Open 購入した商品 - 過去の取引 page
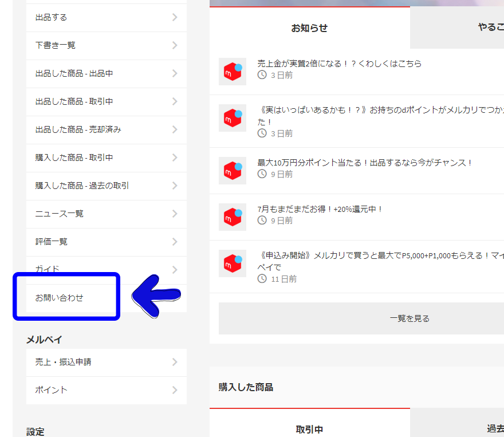This screenshot has height=437, width=504. (x=106, y=186)
